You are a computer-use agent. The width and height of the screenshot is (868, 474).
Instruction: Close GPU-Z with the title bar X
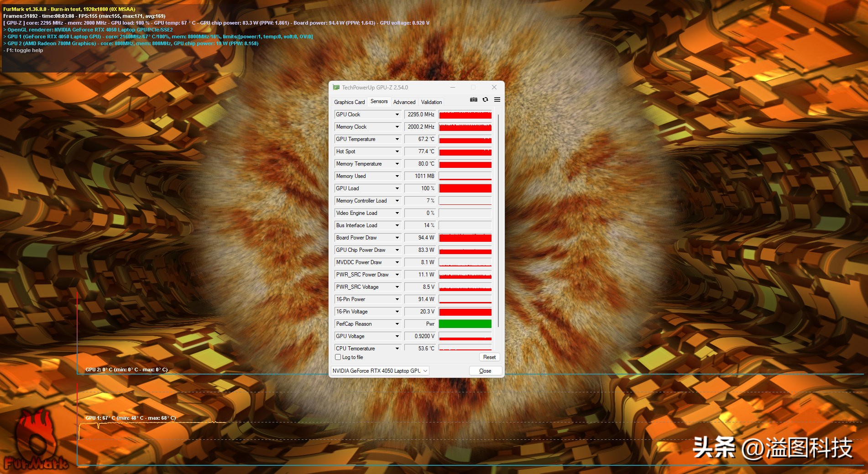(494, 87)
